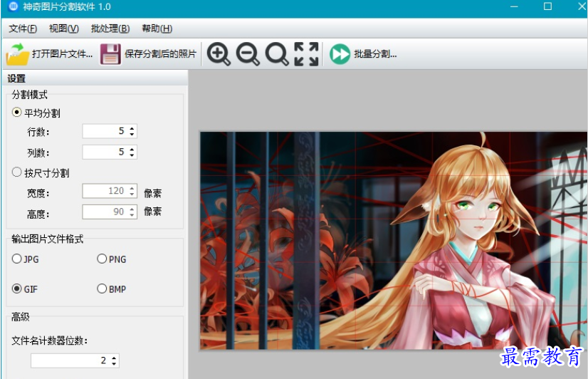The height and width of the screenshot is (379, 588).
Task: Open the 帮助(H) menu
Action: click(x=157, y=28)
